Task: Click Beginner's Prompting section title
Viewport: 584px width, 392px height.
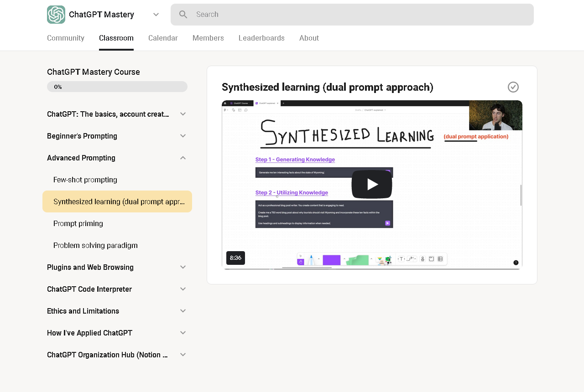Action: (82, 136)
